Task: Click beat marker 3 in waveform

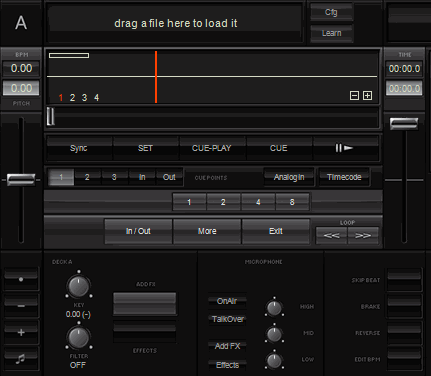Action: click(x=84, y=98)
